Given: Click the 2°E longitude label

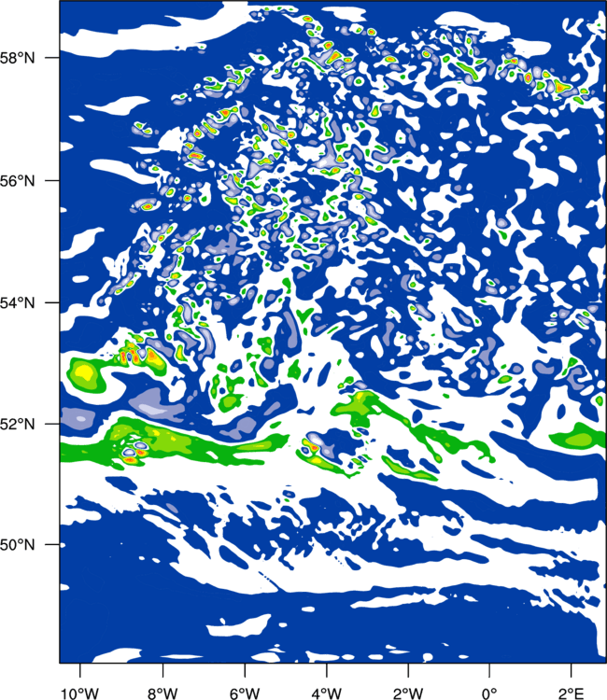Looking at the screenshot, I should point(571,693).
